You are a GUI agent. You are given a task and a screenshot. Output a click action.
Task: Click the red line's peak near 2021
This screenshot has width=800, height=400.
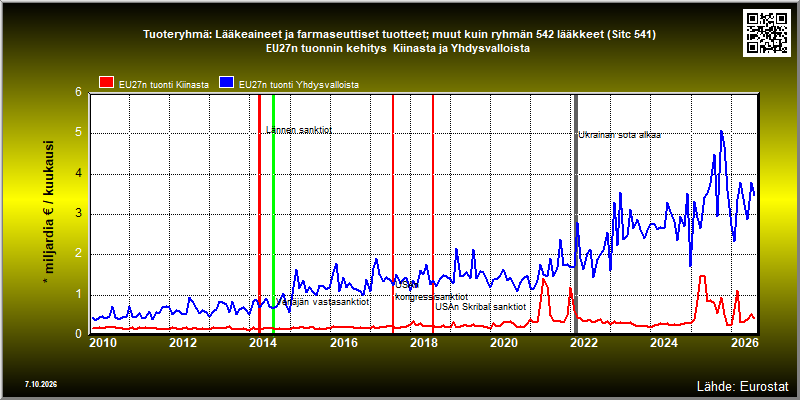pyautogui.click(x=543, y=279)
